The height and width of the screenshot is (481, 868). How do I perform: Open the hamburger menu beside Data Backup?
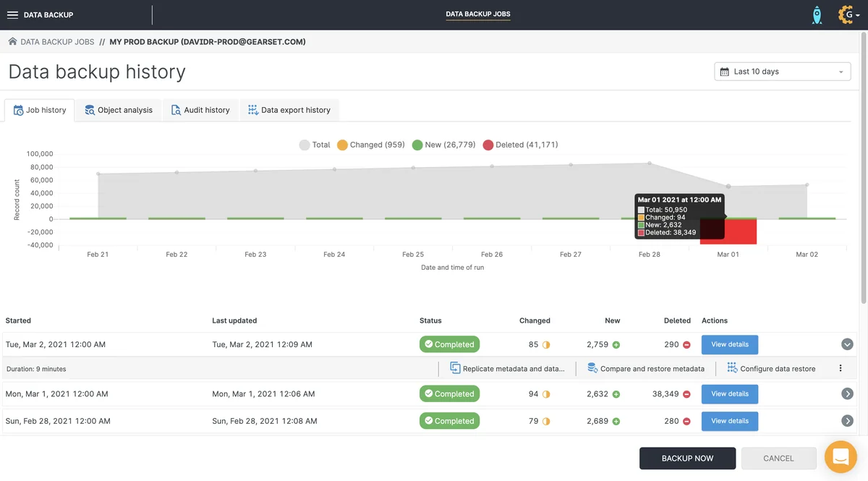click(x=12, y=14)
